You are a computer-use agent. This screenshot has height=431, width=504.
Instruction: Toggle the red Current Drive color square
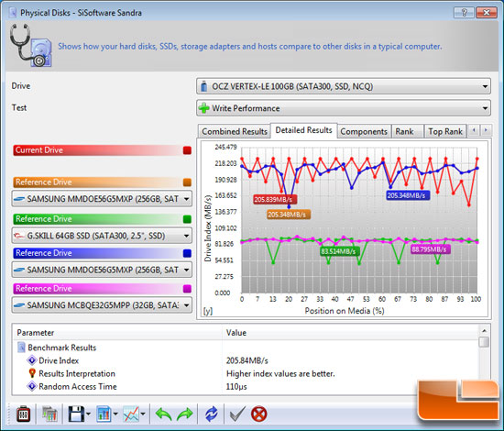point(187,150)
